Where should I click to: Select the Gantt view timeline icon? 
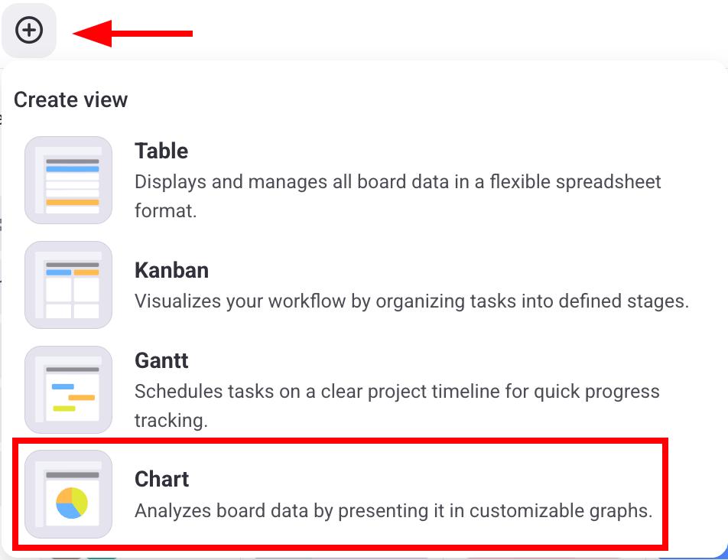69,389
